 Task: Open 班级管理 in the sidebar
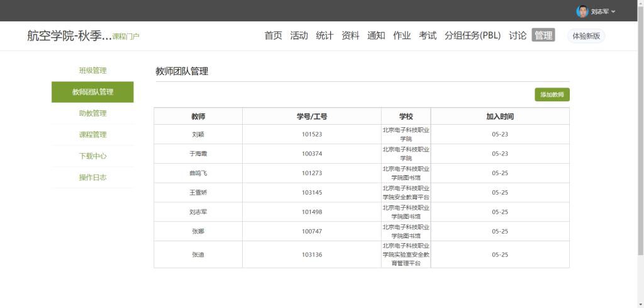click(x=92, y=71)
